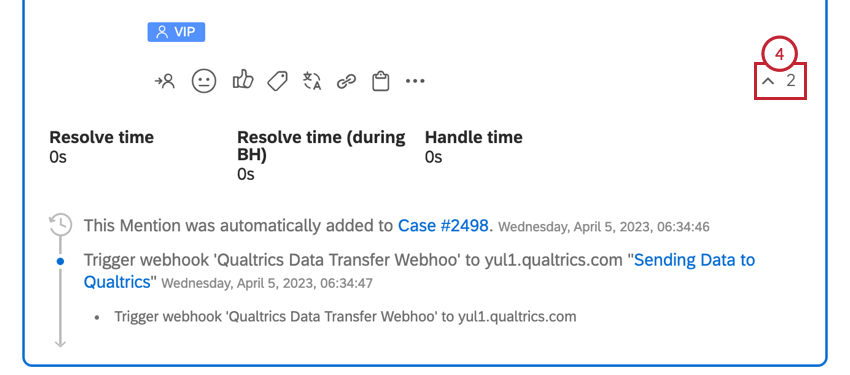Open the Sending Data to Qualtrics link
This screenshot has height=375, width=850.
pyautogui.click(x=419, y=271)
